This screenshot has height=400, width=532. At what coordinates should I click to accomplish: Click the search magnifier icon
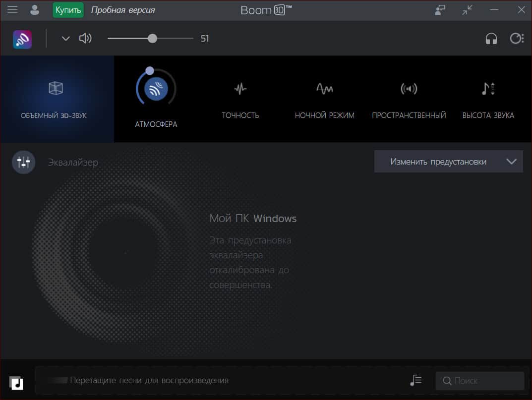coord(447,381)
